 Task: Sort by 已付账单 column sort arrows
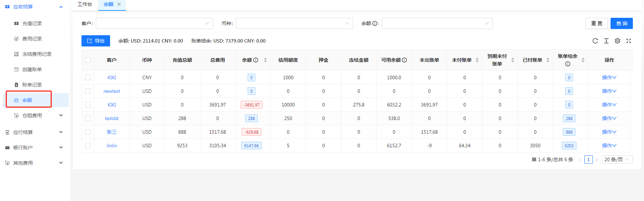point(548,60)
